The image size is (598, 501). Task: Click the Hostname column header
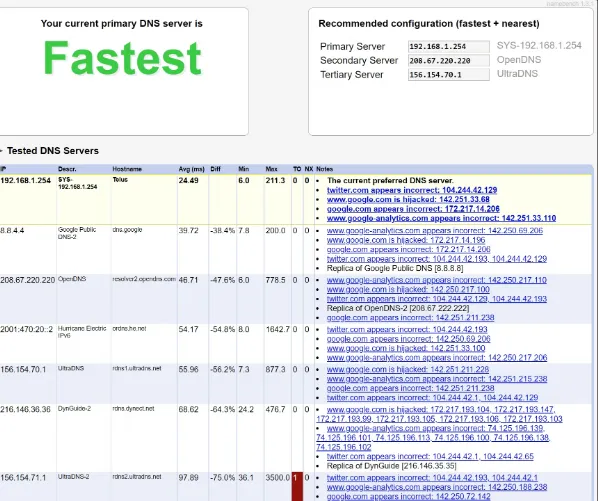pos(127,169)
